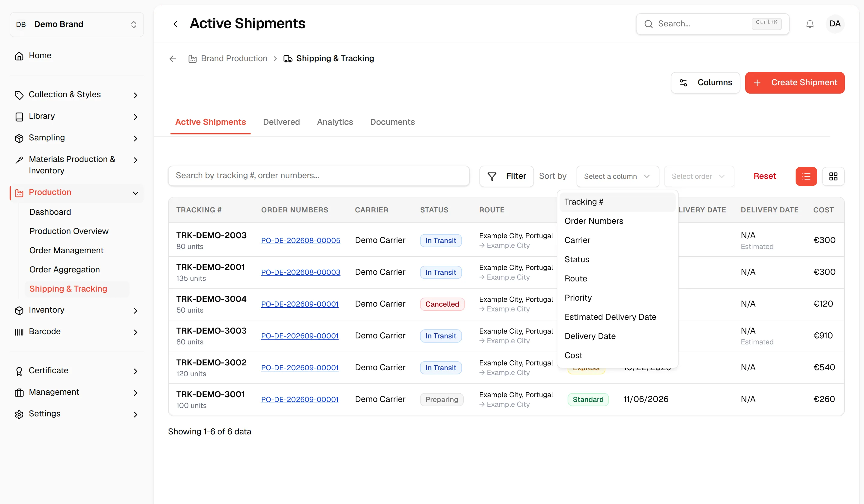Screen dimensions: 864x504
Task: Click the global Search field
Action: pos(712,24)
